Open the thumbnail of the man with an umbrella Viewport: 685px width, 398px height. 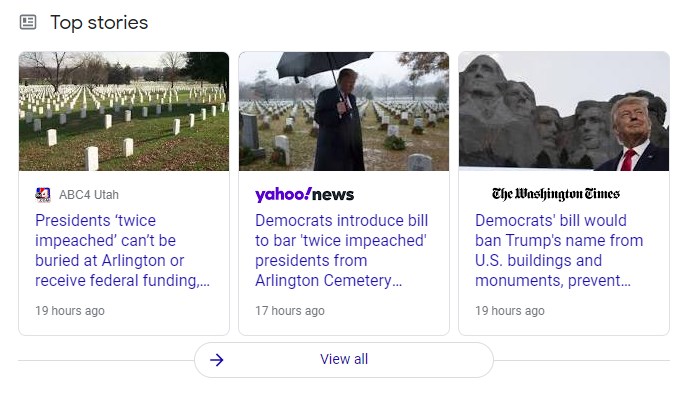(344, 111)
